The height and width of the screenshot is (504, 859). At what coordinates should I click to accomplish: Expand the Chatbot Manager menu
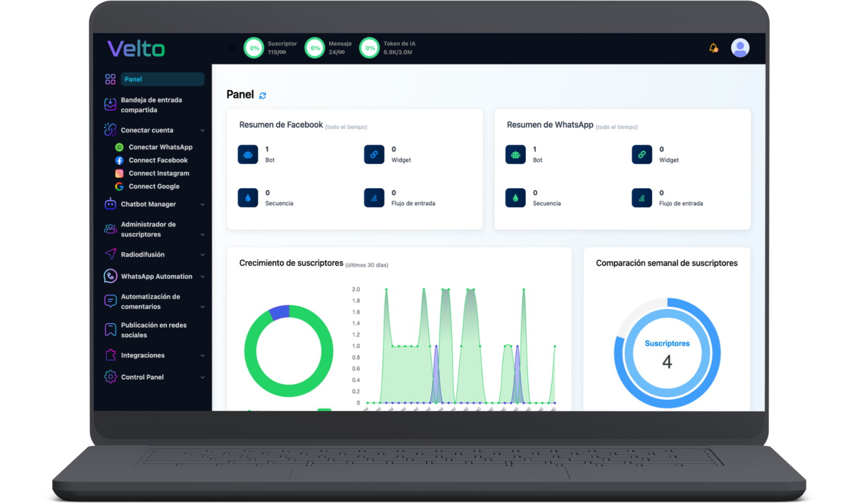point(202,204)
